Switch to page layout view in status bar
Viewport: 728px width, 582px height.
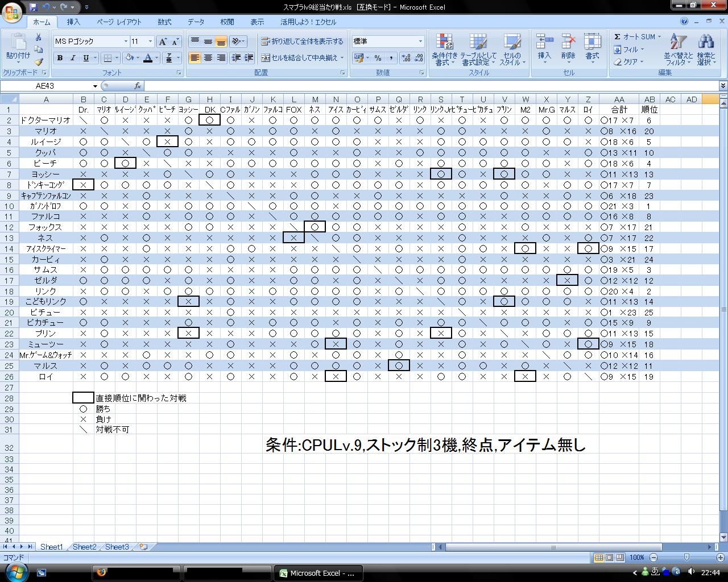click(609, 558)
